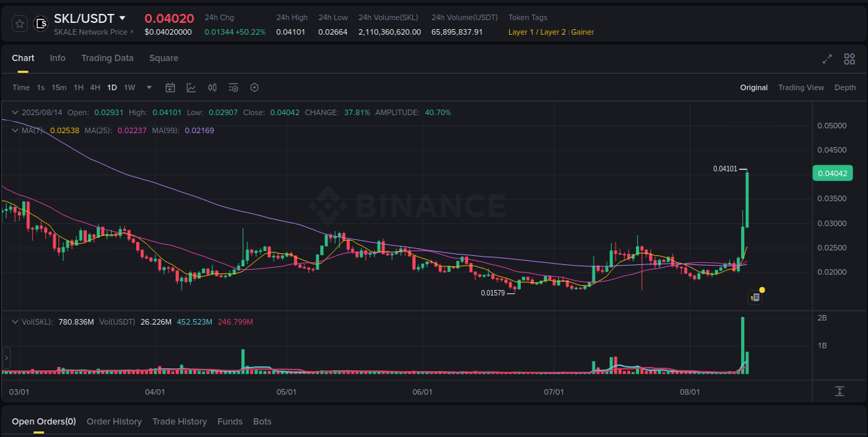Favorite the SKL/USDT pair via star icon
The height and width of the screenshot is (437, 868).
(19, 23)
